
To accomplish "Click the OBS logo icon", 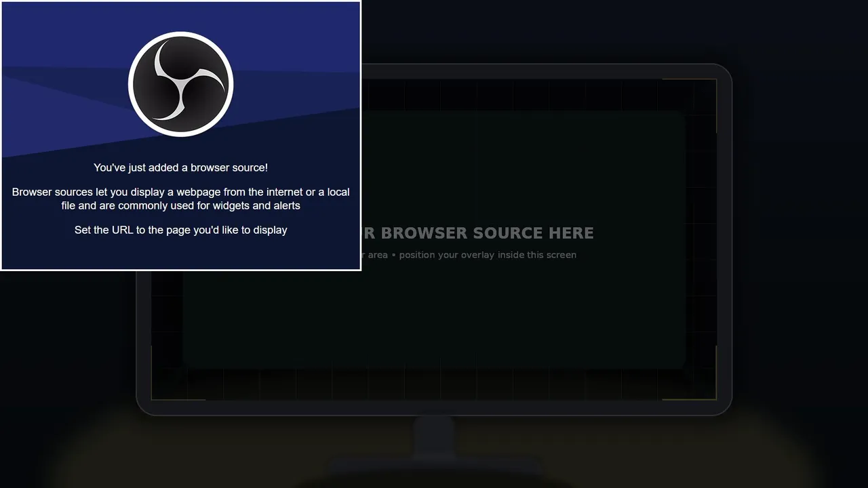I will pyautogui.click(x=180, y=84).
